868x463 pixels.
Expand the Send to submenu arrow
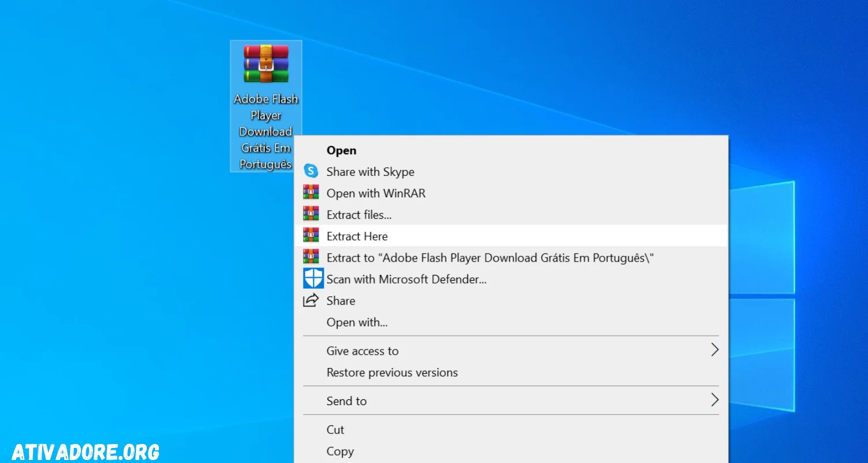pyautogui.click(x=715, y=400)
